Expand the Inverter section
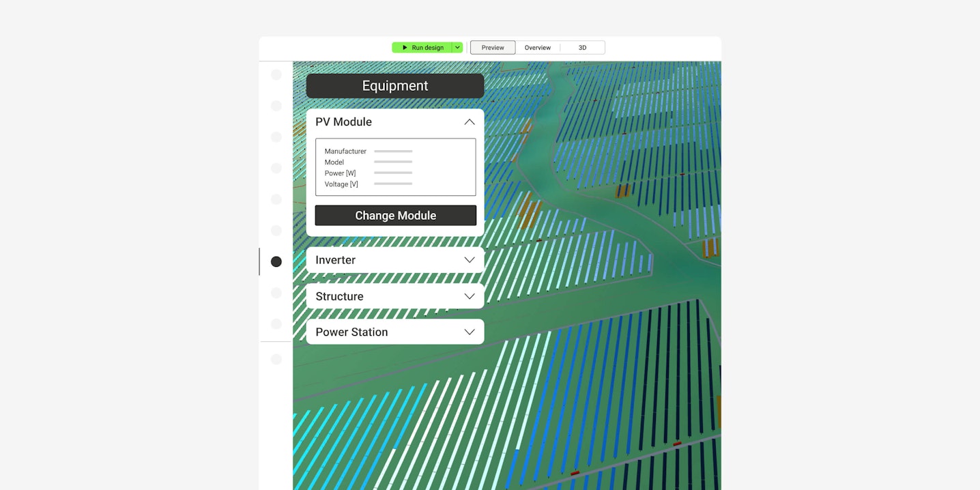 [x=469, y=260]
